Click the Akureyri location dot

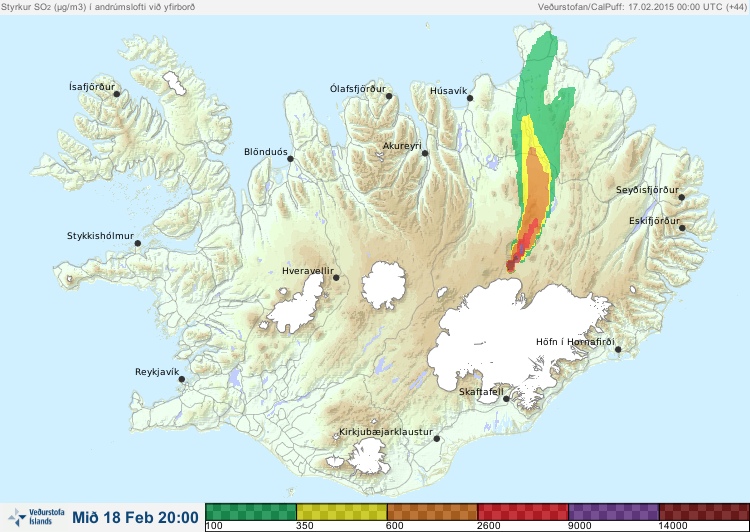point(425,153)
